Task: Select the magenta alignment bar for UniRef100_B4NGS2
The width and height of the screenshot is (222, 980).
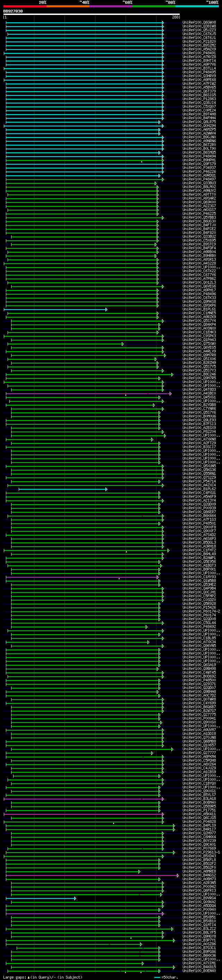Action: [92, 875]
